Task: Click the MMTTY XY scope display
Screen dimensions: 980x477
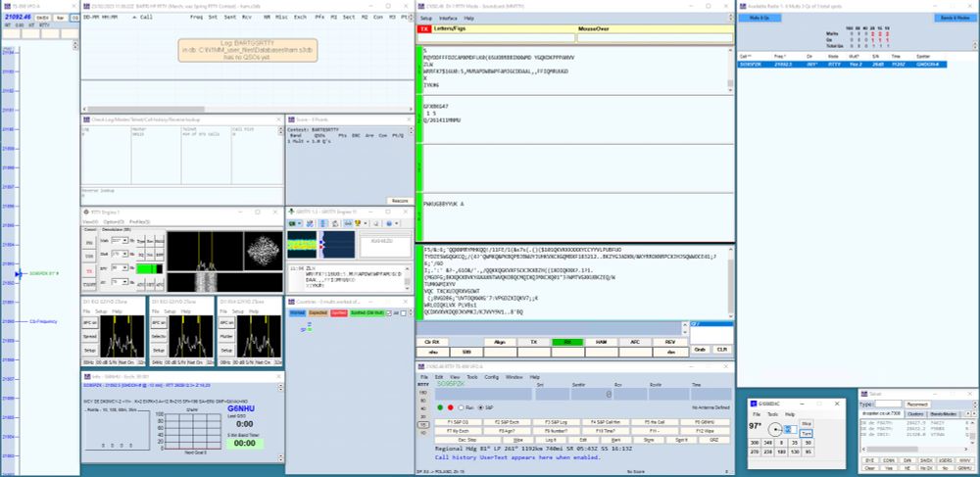Action: click(263, 251)
